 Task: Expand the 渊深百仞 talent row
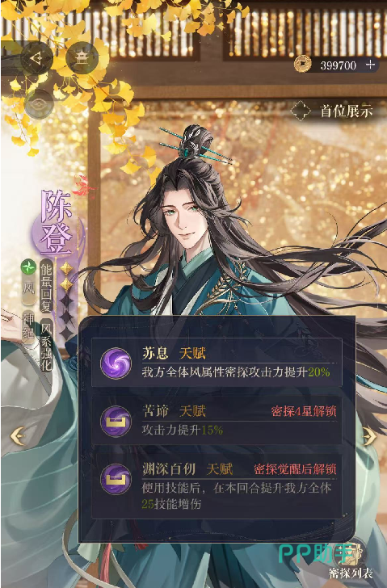[217, 486]
